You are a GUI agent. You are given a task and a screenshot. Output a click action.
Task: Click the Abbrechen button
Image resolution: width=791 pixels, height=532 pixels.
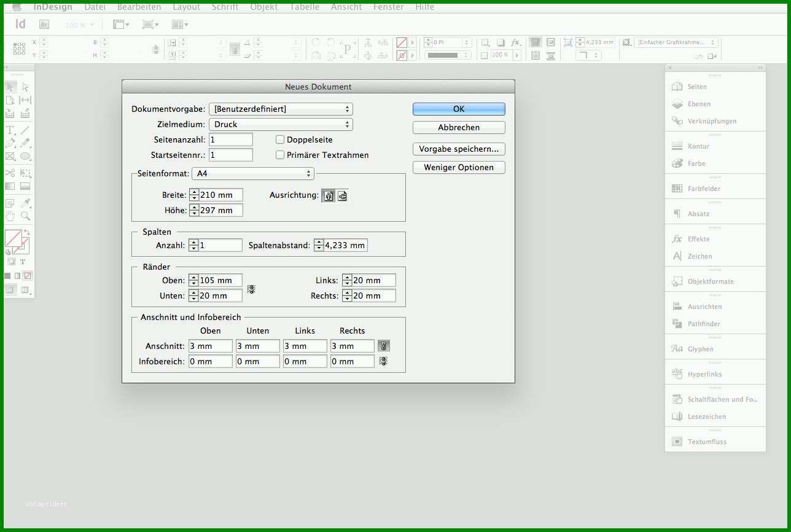tap(459, 127)
